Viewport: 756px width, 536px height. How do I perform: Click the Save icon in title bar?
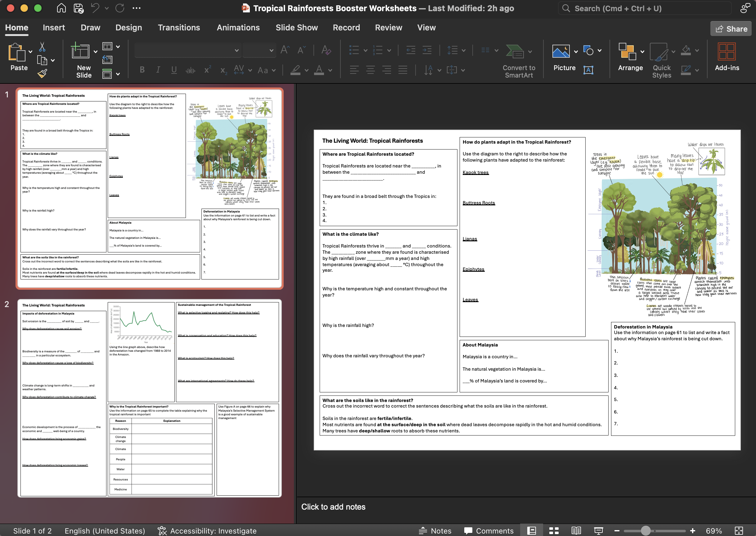[x=79, y=8]
